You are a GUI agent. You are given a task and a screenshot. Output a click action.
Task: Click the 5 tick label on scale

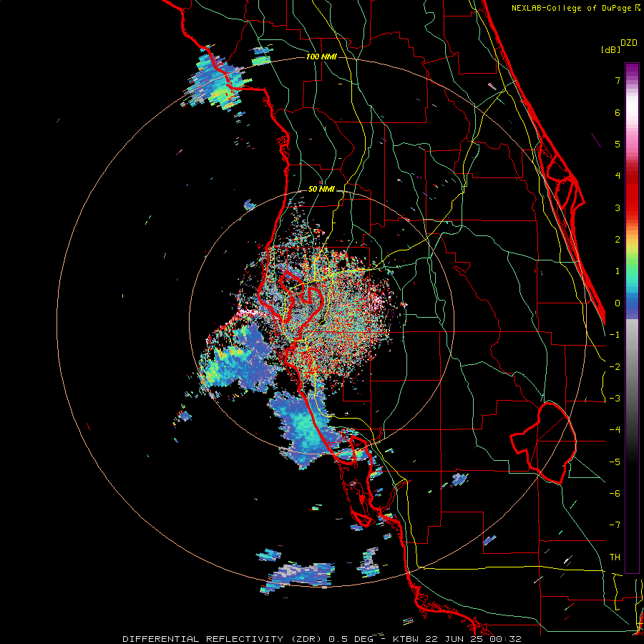pos(618,144)
